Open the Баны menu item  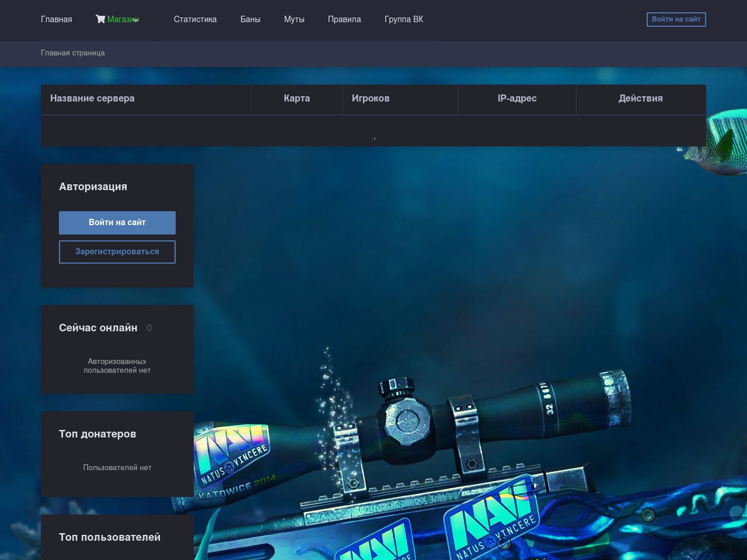pos(250,19)
